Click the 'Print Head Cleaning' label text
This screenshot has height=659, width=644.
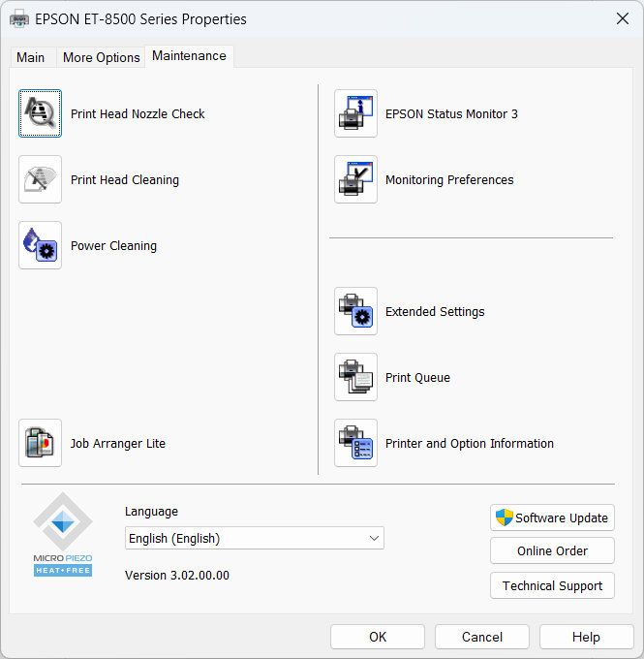(125, 180)
